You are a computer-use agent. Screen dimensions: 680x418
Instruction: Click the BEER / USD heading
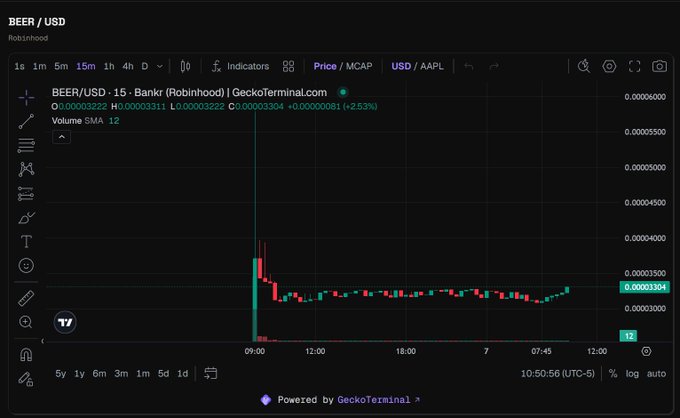point(37,22)
